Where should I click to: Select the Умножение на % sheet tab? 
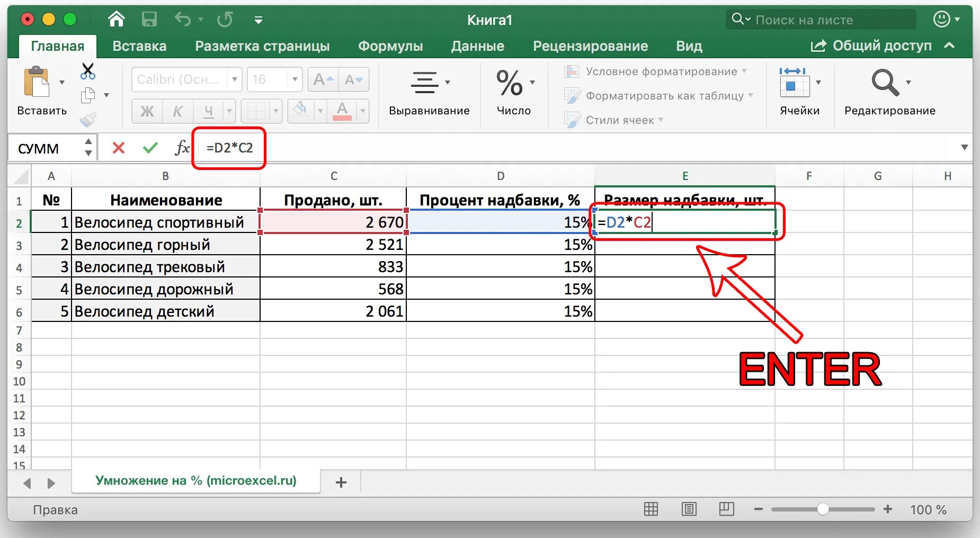[x=195, y=481]
